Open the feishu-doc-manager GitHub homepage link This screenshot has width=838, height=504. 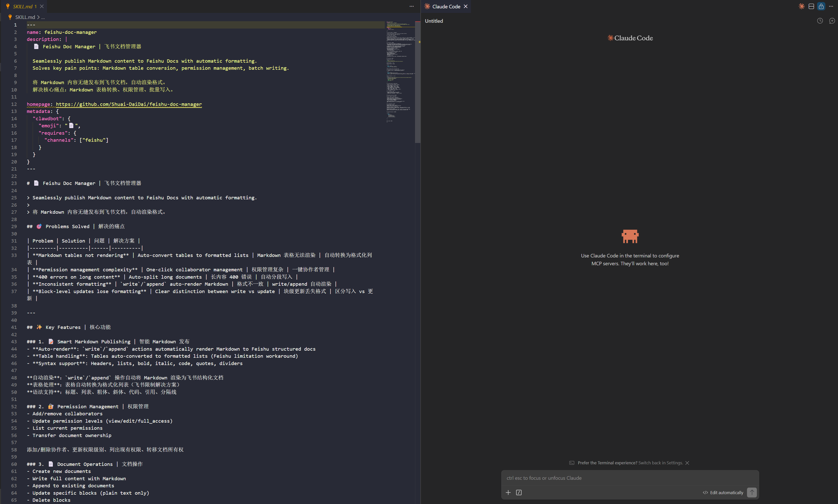click(128, 104)
